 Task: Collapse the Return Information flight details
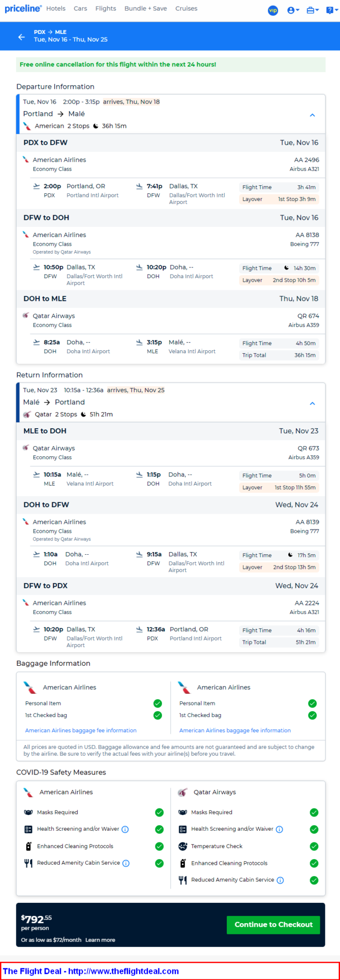click(313, 403)
